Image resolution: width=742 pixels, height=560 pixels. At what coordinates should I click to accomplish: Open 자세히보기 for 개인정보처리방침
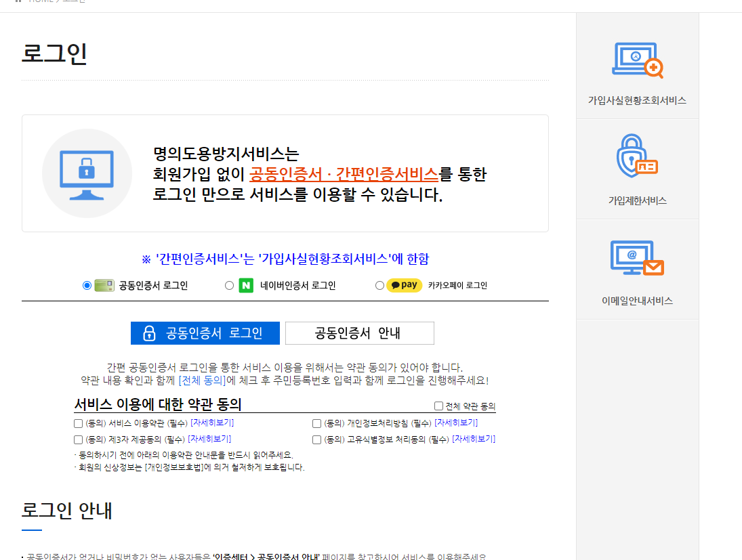tap(456, 423)
